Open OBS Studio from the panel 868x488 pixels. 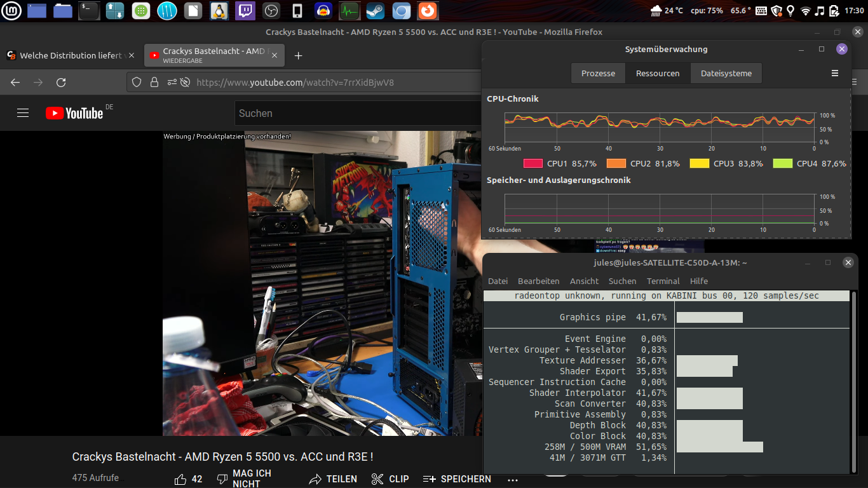click(x=271, y=10)
